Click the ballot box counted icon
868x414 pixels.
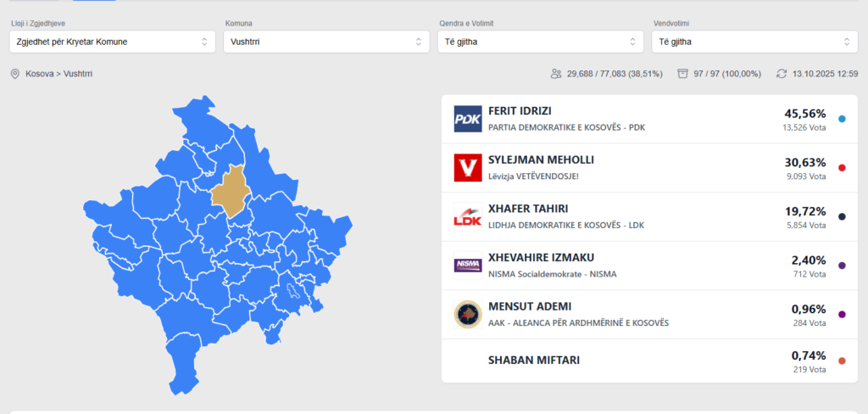[682, 75]
